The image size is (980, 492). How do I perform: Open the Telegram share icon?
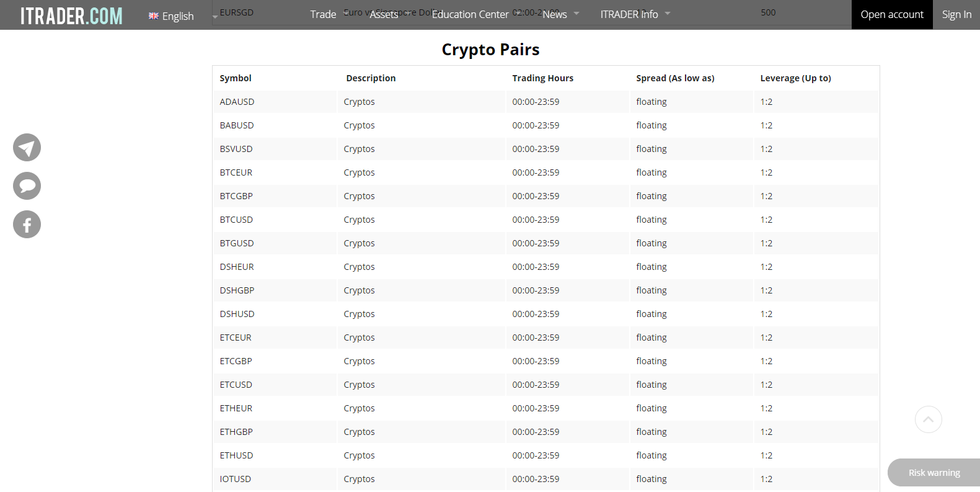[27, 148]
